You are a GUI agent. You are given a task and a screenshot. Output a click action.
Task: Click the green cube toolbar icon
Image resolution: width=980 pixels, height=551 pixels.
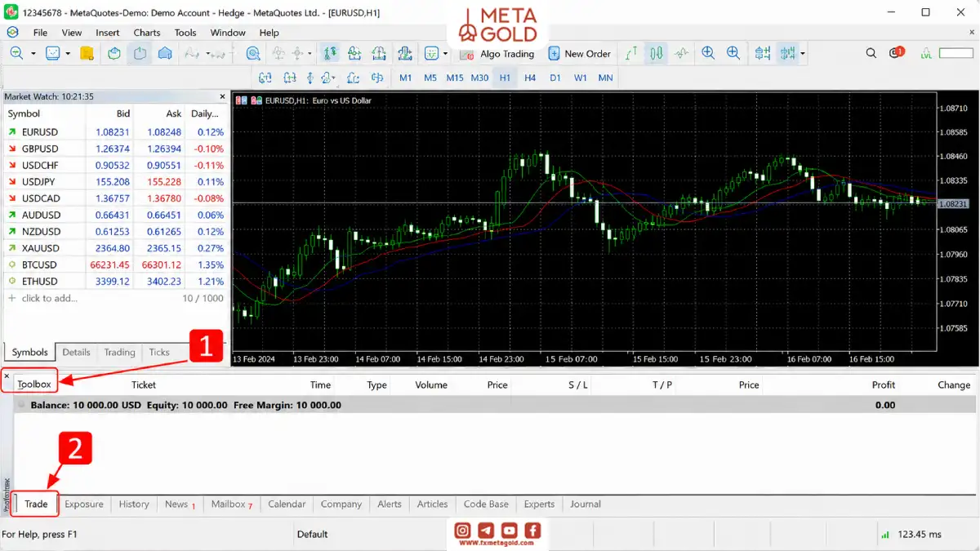[x=114, y=53]
